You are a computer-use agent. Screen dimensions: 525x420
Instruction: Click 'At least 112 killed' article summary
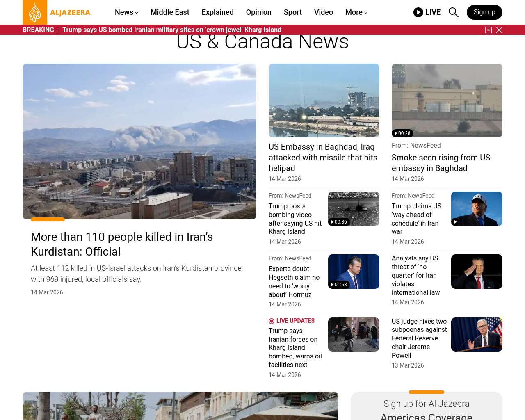(137, 274)
